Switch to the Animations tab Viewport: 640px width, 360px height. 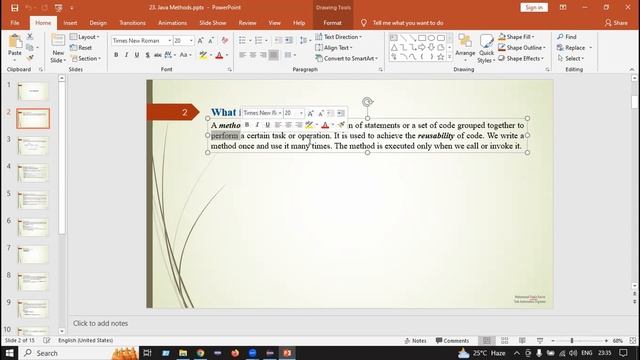(172, 23)
